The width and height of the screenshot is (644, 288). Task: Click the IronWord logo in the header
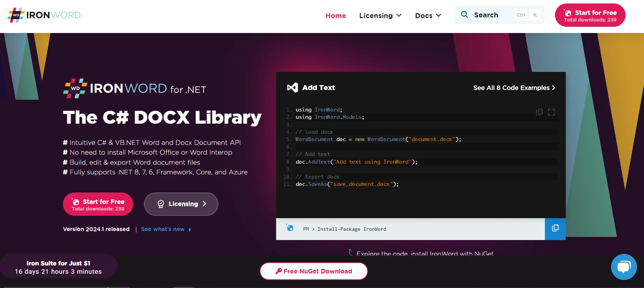[x=44, y=15]
